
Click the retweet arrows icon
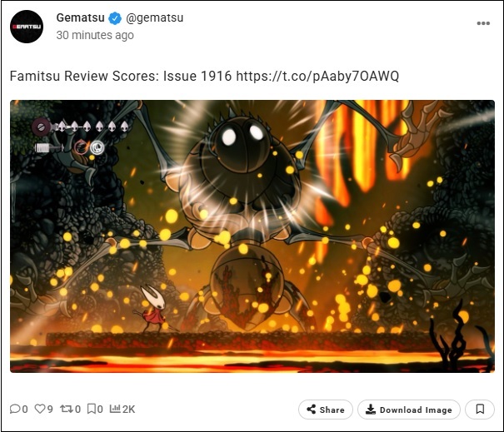click(67, 409)
